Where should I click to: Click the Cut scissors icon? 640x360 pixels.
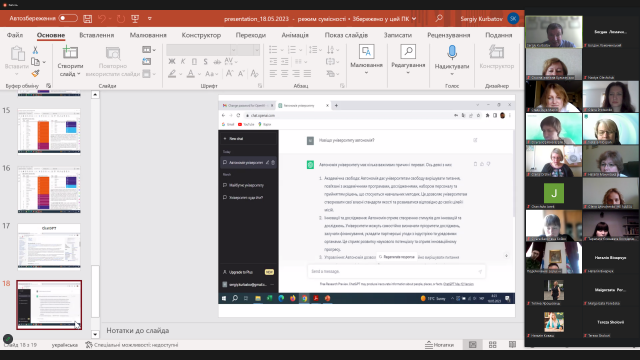coord(35,50)
